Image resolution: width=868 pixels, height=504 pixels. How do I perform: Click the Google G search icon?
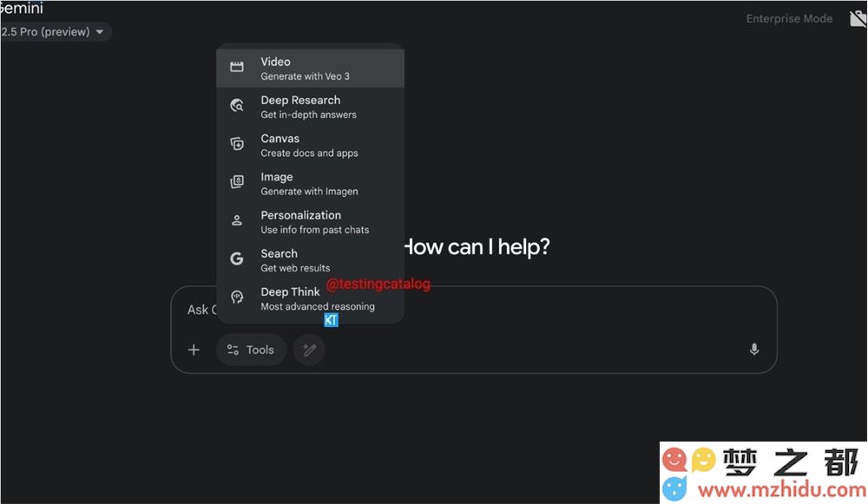point(237,259)
